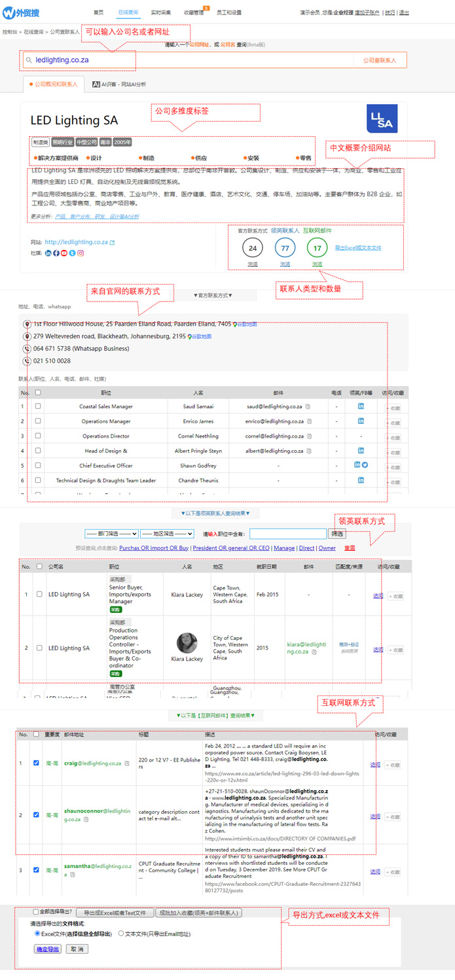
Task: Copy craig@ledlighting.co.za email icon
Action: pyautogui.click(x=127, y=763)
